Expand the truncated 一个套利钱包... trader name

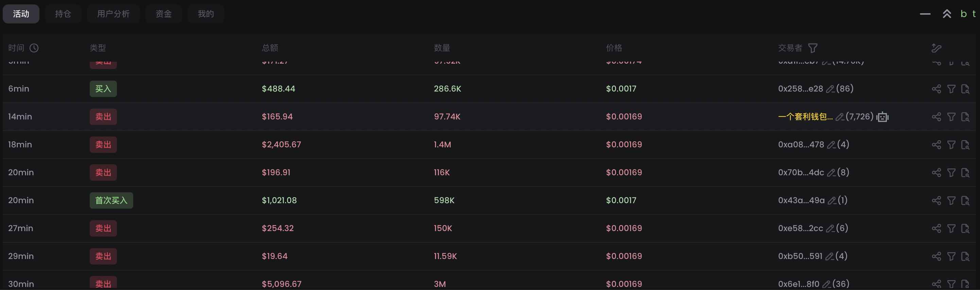point(805,117)
